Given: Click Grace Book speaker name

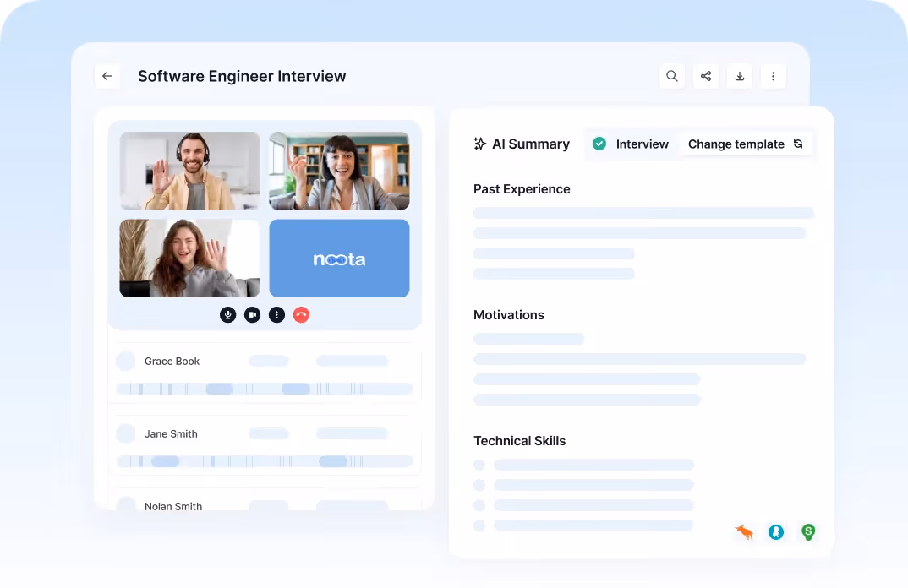Looking at the screenshot, I should 172,361.
